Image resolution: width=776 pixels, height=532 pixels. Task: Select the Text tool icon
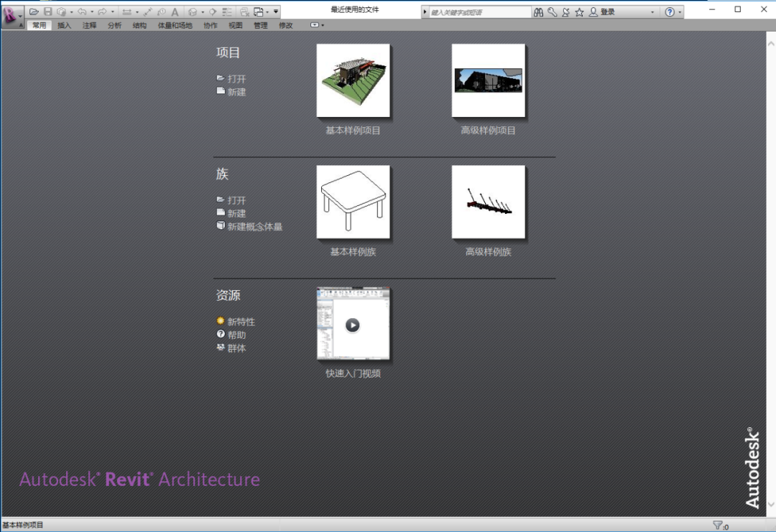click(x=175, y=11)
